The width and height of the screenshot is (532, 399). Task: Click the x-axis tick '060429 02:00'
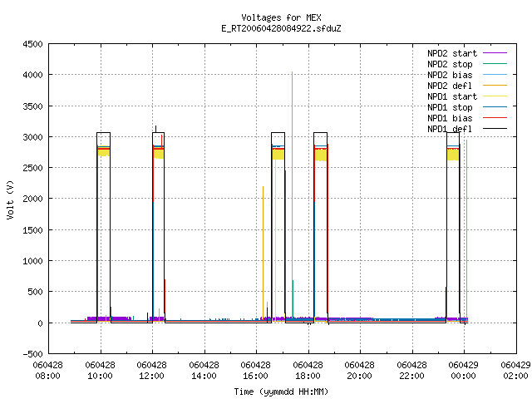(515, 371)
